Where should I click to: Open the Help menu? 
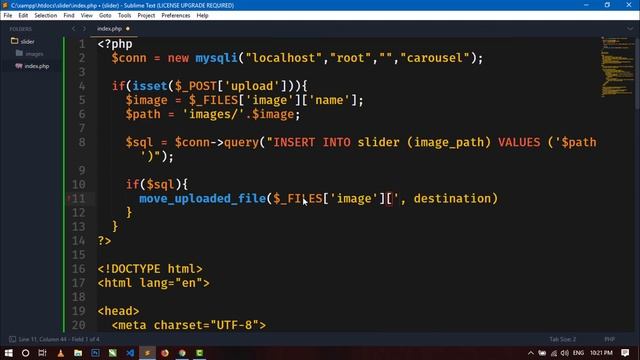click(x=202, y=16)
